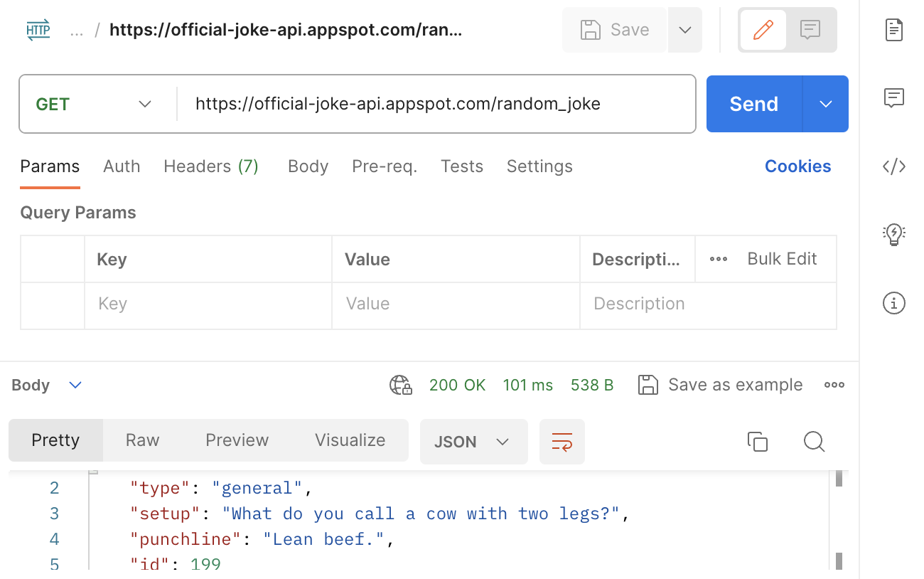Open the GET method dropdown
The width and height of the screenshot is (924, 579).
pos(95,104)
